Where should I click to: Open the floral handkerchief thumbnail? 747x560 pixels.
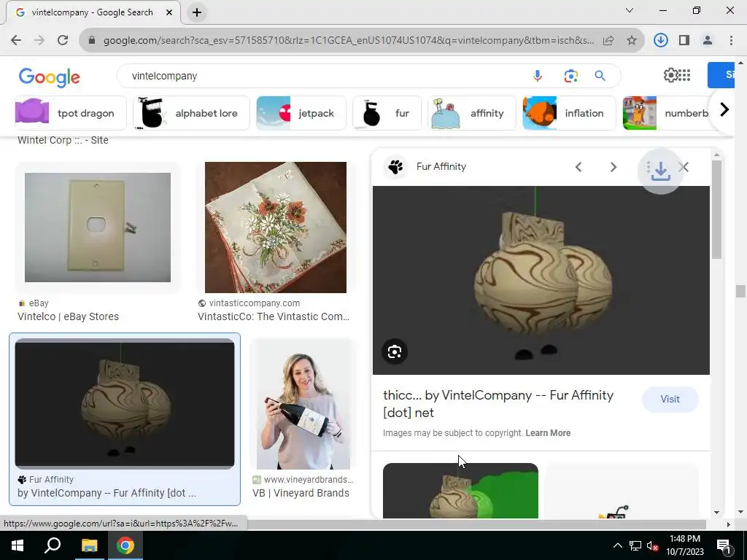pyautogui.click(x=275, y=227)
